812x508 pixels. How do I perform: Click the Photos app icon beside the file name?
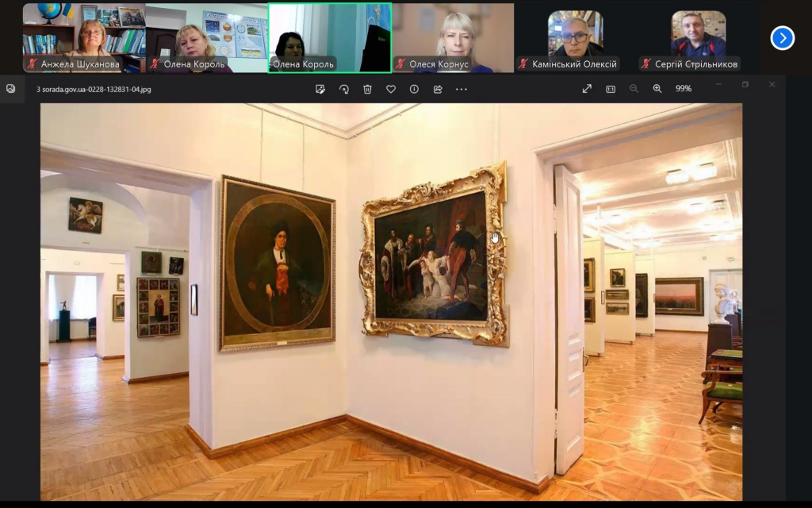pyautogui.click(x=11, y=89)
